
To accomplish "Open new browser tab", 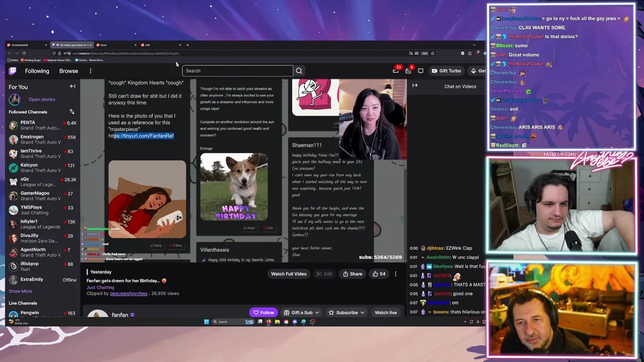I will pyautogui.click(x=188, y=45).
